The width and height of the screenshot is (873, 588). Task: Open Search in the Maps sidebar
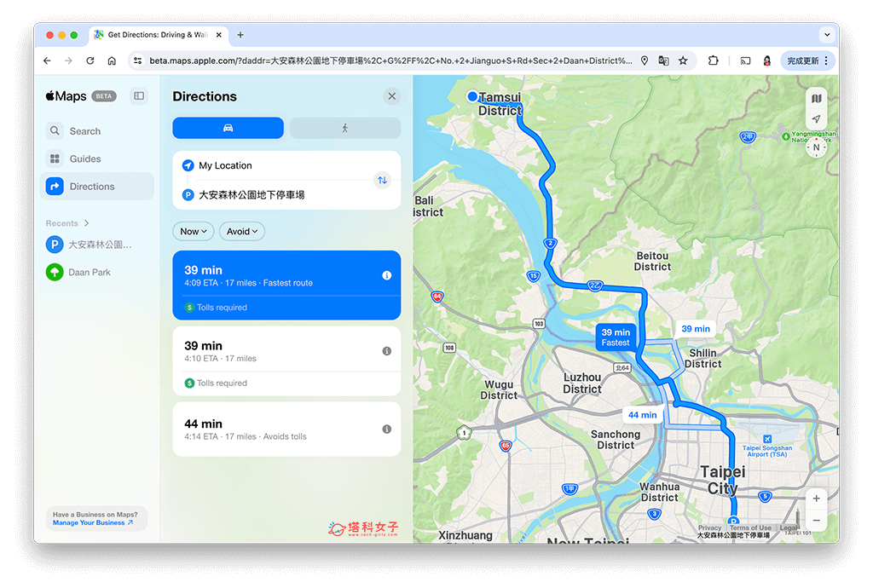[97, 131]
